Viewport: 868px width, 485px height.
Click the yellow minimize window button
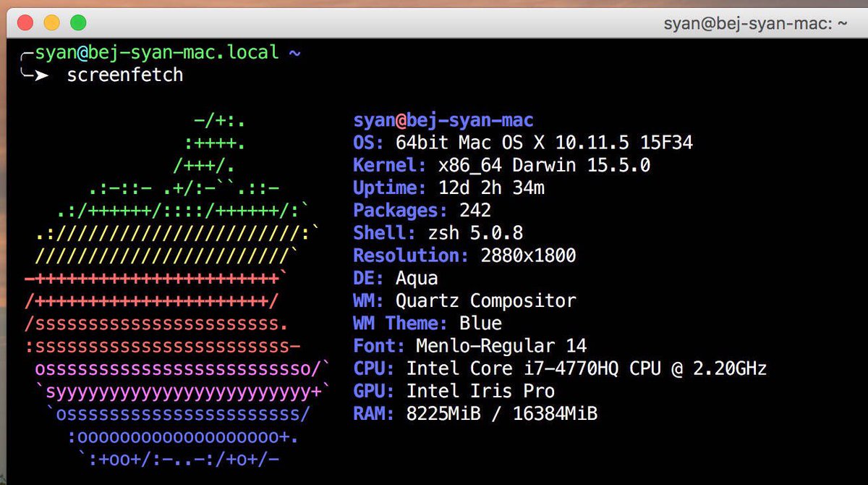coord(51,22)
